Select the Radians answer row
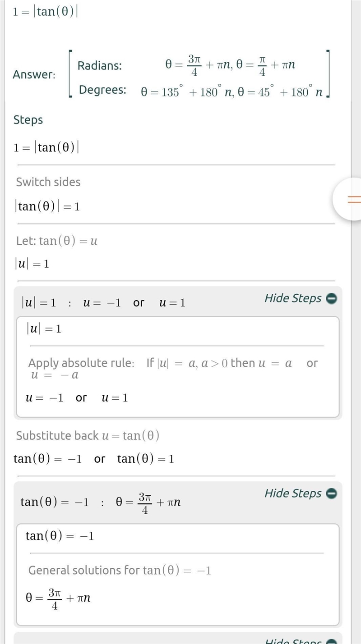The width and height of the screenshot is (361, 644). [x=186, y=66]
